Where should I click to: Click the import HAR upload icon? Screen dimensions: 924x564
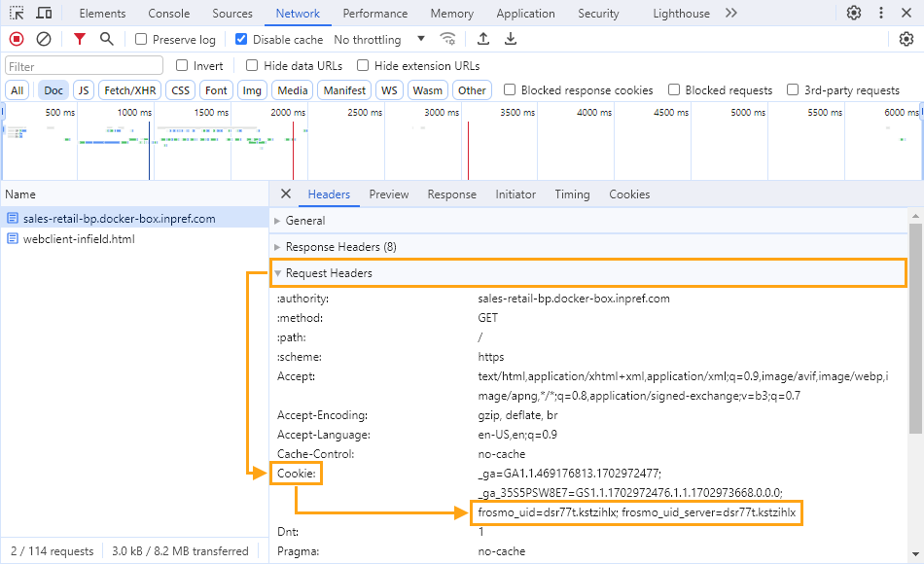(x=483, y=39)
